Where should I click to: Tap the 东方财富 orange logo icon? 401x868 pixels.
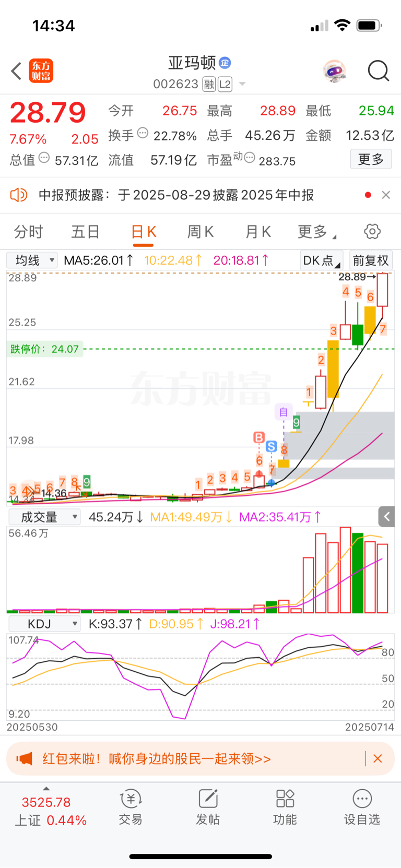tap(41, 71)
